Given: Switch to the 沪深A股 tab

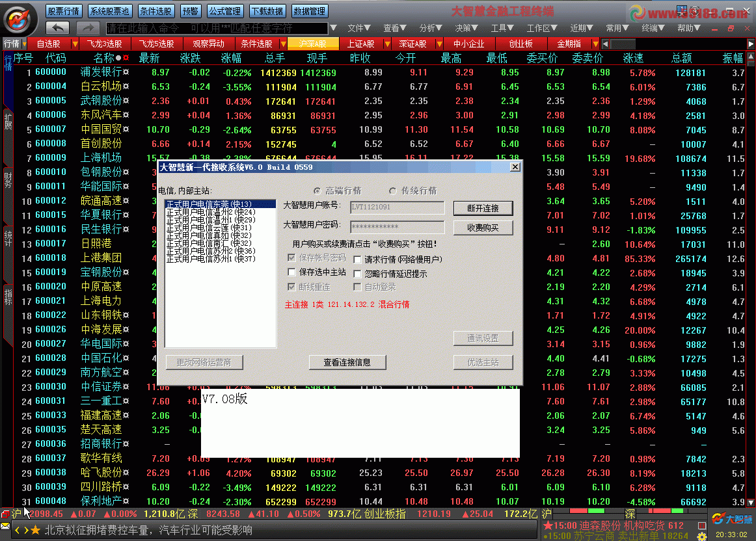Looking at the screenshot, I should click(x=312, y=44).
